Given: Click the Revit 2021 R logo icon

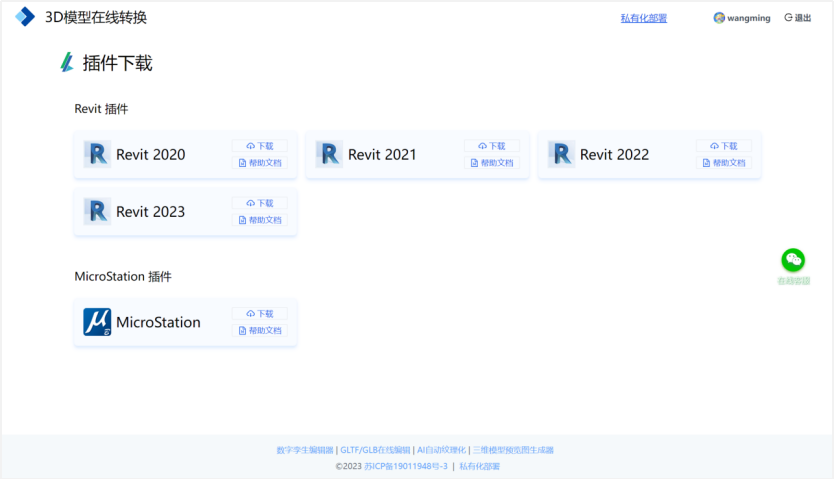Looking at the screenshot, I should coord(329,154).
